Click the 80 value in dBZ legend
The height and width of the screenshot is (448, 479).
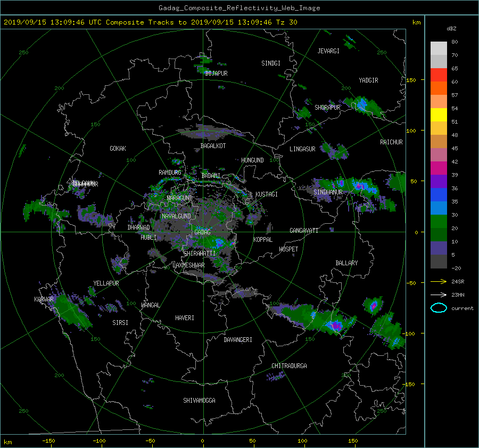[x=455, y=42]
